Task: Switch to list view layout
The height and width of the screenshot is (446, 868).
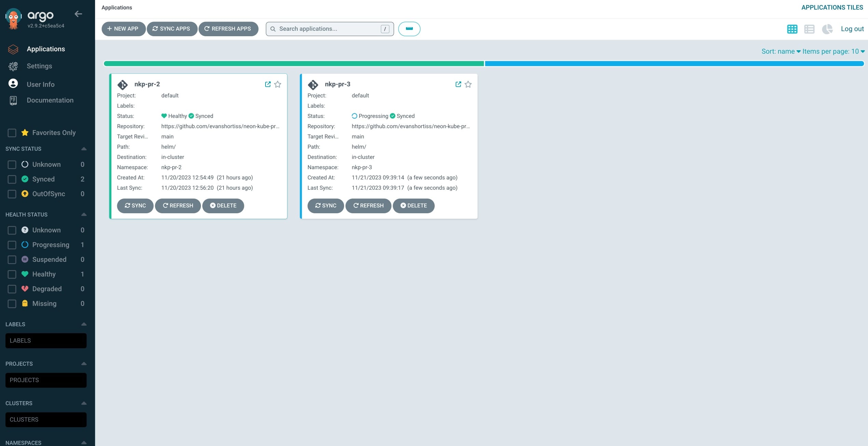Action: (x=809, y=29)
